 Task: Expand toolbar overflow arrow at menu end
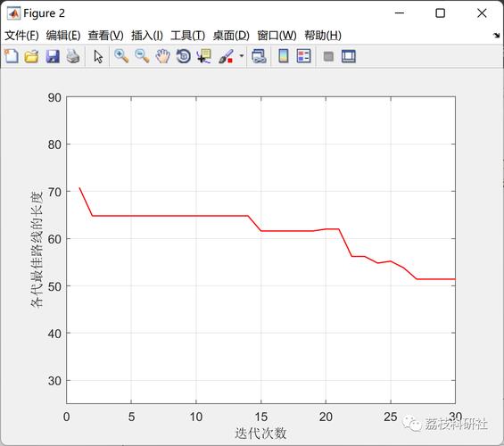[497, 36]
